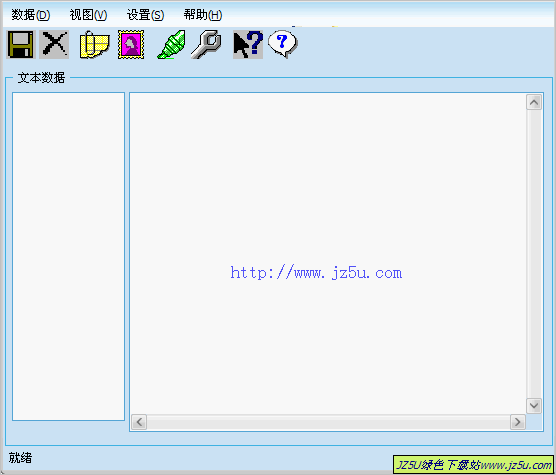This screenshot has width=556, height=475.
Task: Click the 就绪 status bar text
Action: (x=20, y=458)
